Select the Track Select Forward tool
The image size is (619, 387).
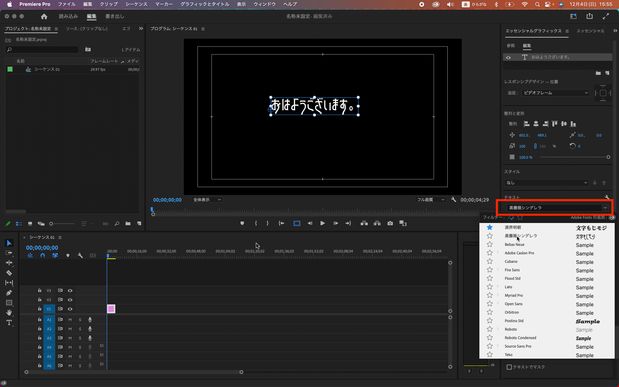pyautogui.click(x=9, y=253)
